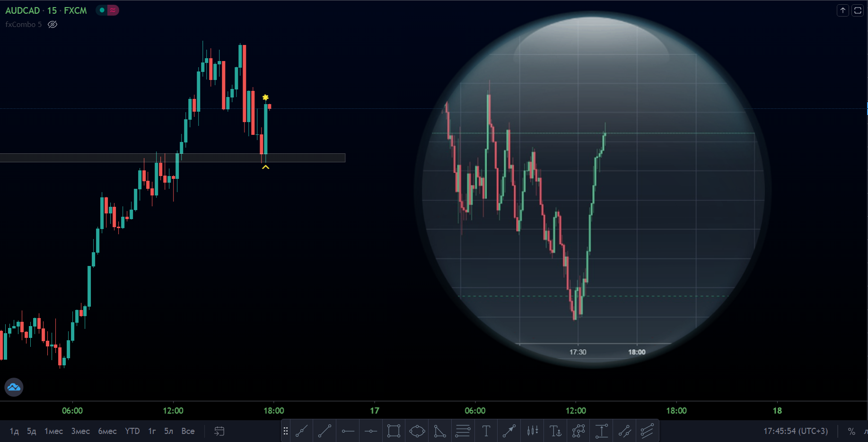Select the candlestick bars pattern tool

pos(532,431)
